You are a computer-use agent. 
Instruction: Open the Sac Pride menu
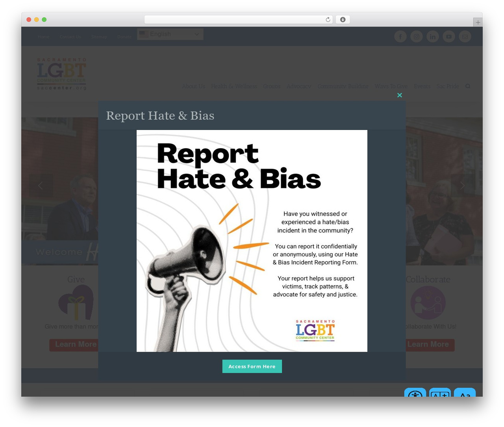pos(448,86)
